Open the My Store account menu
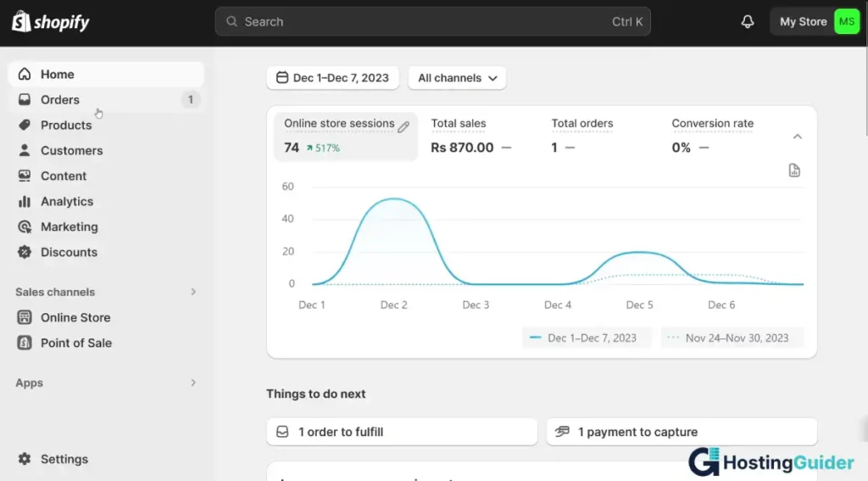Viewport: 868px width, 481px height. click(x=815, y=21)
